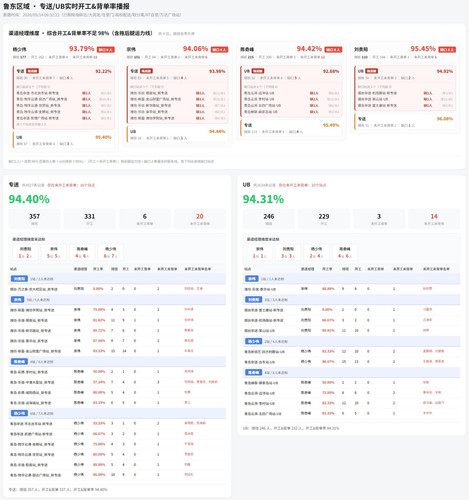The image size is (469, 500).
Task: Select the 1站 1人 mini card in UB
Action: point(260,252)
